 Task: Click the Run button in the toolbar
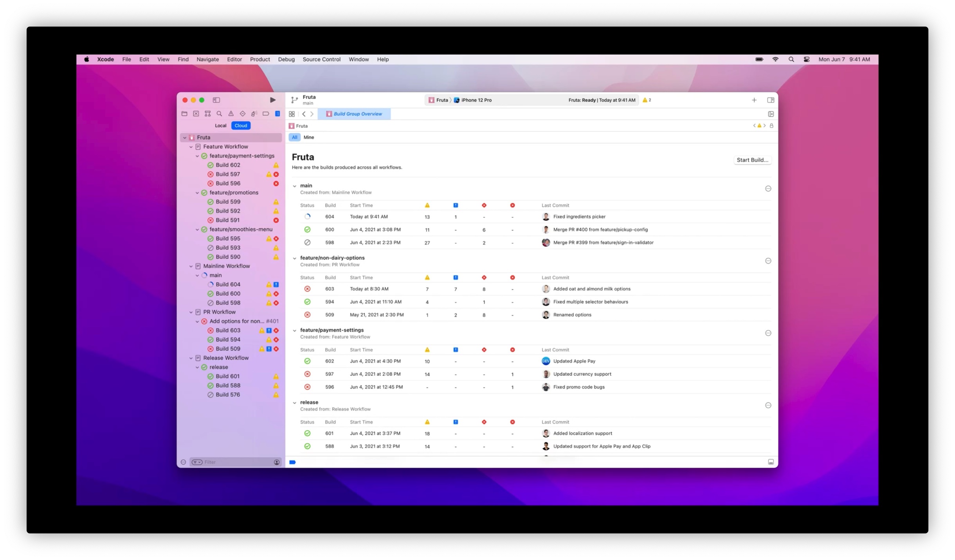273,100
